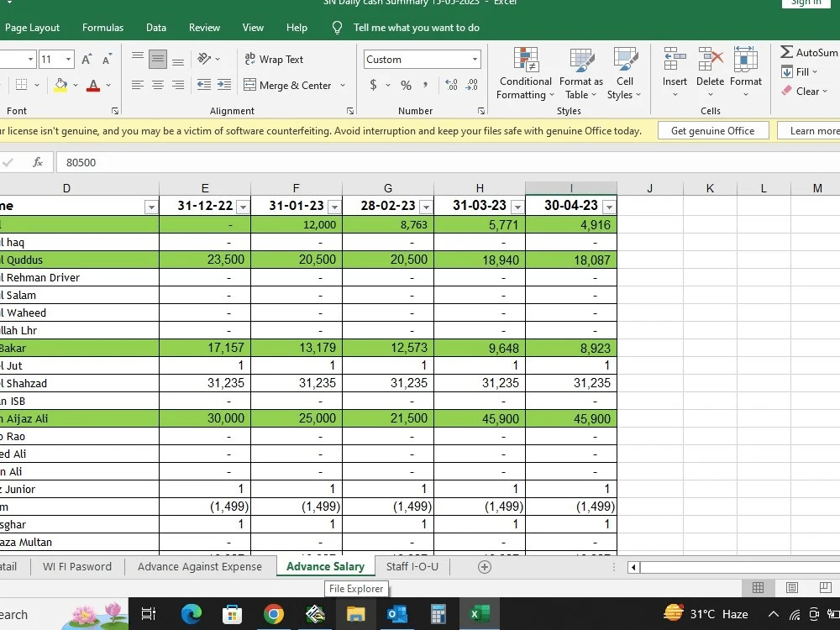Switch to Advance Against Expense sheet
The height and width of the screenshot is (630, 840).
point(199,567)
